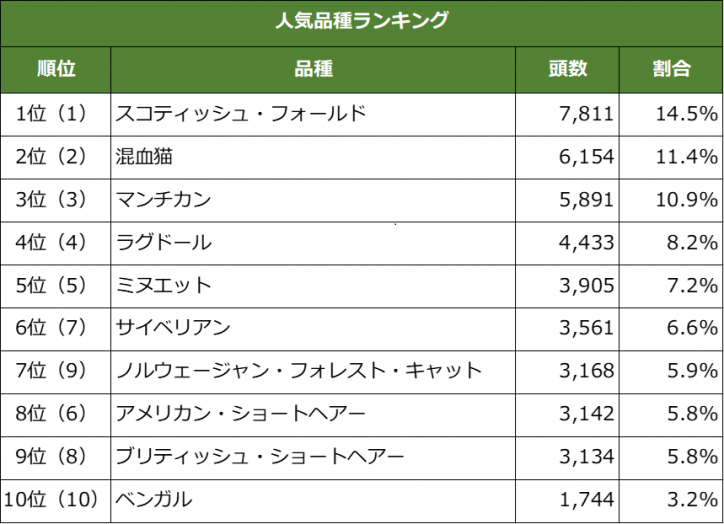Click the サイベリアン breed cell
The height and width of the screenshot is (524, 724).
[313, 329]
